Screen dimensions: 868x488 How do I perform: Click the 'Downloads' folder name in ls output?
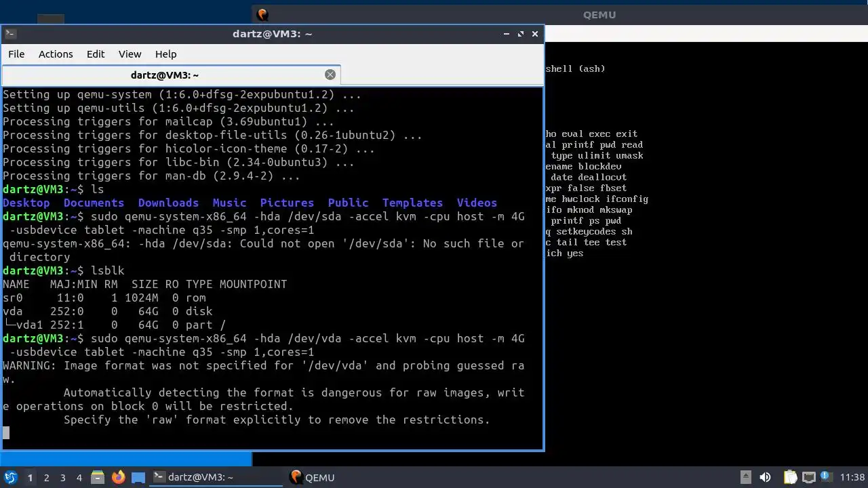click(169, 203)
